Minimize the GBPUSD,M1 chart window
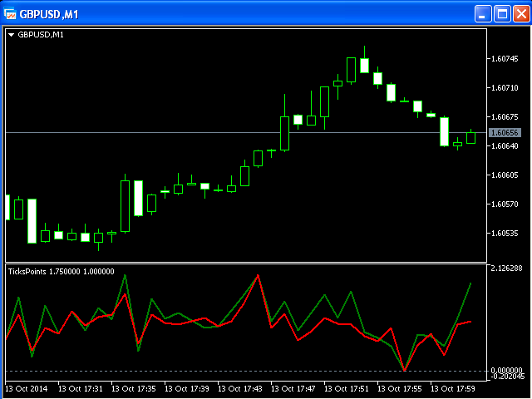The width and height of the screenshot is (532, 399). [x=483, y=13]
